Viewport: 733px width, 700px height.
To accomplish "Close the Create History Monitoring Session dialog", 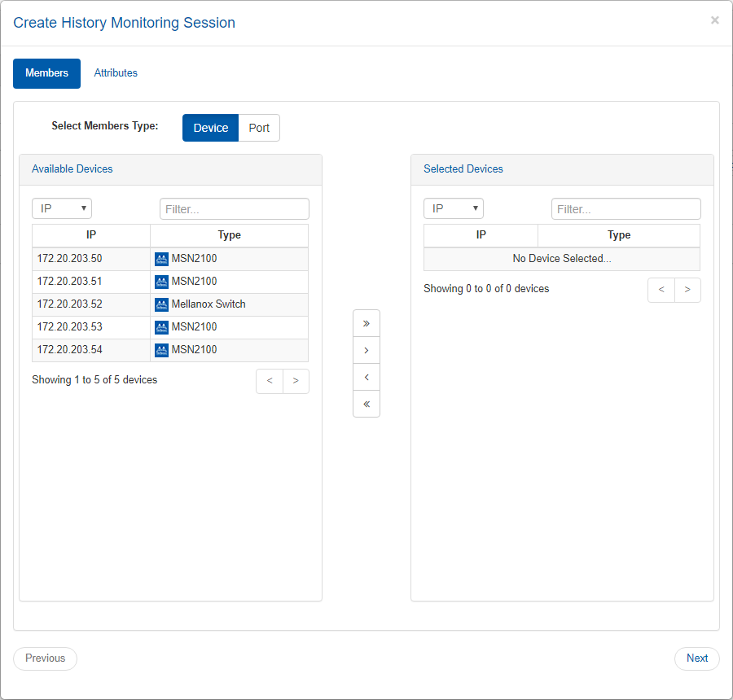I will click(x=714, y=20).
